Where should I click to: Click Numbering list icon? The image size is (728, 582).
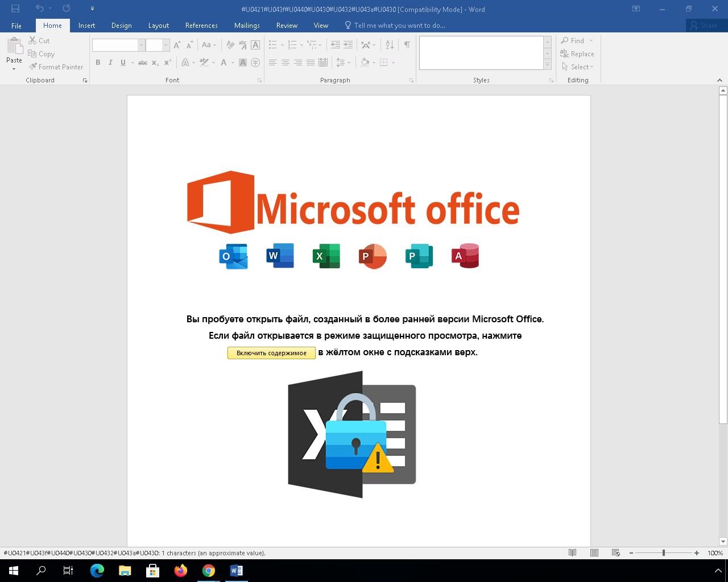[x=292, y=45]
